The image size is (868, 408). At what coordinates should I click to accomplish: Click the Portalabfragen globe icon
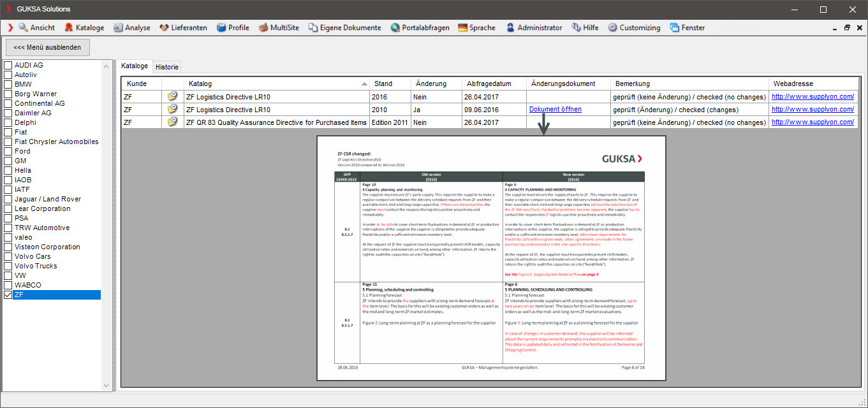(x=396, y=27)
